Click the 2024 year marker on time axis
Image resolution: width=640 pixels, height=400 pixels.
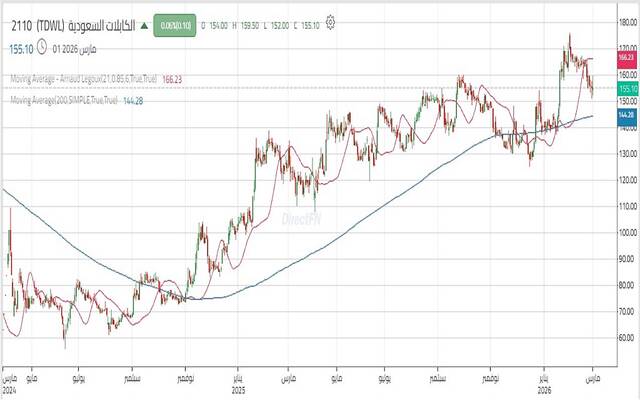pyautogui.click(x=9, y=391)
